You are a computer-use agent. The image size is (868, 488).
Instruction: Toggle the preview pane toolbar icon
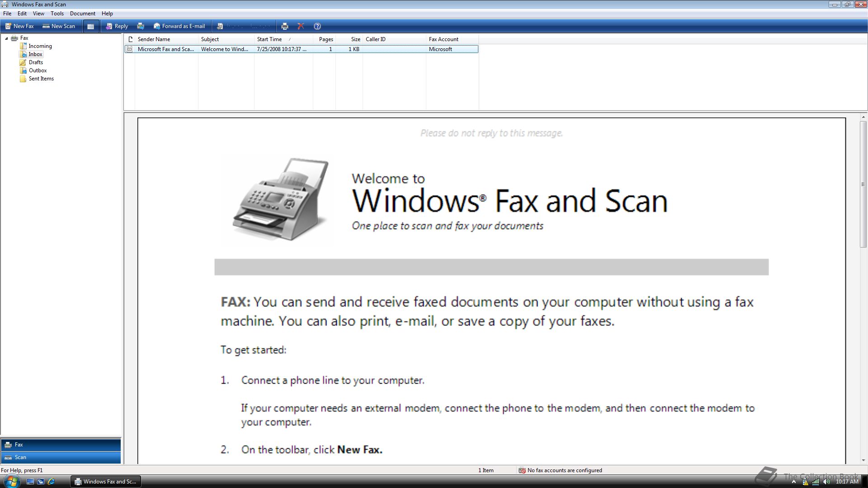tap(90, 26)
